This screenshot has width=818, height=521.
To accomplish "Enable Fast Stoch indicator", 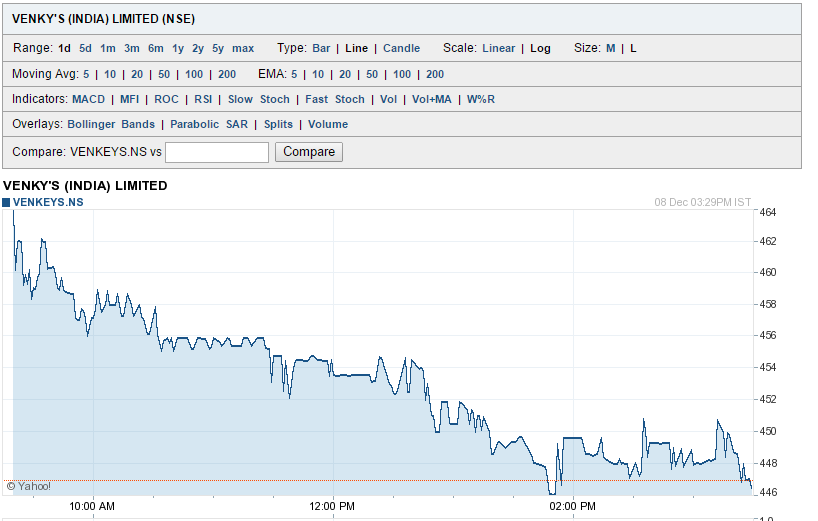I will click(x=335, y=100).
